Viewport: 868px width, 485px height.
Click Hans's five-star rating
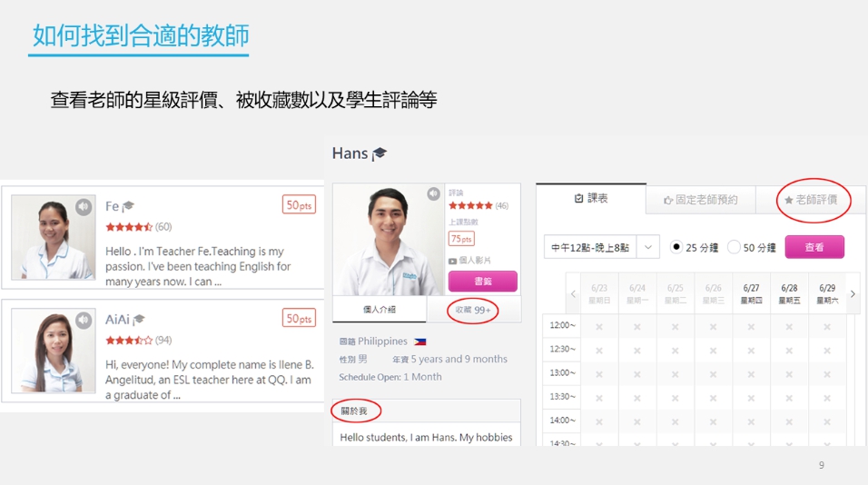470,206
